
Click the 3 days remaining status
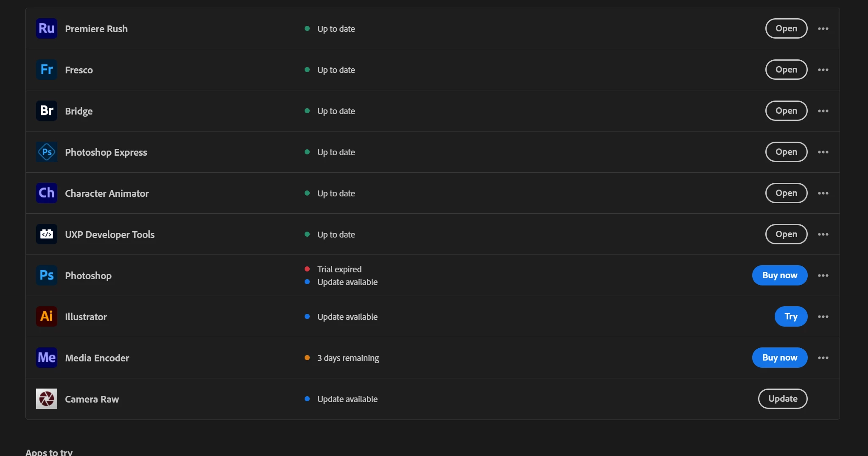coord(348,358)
